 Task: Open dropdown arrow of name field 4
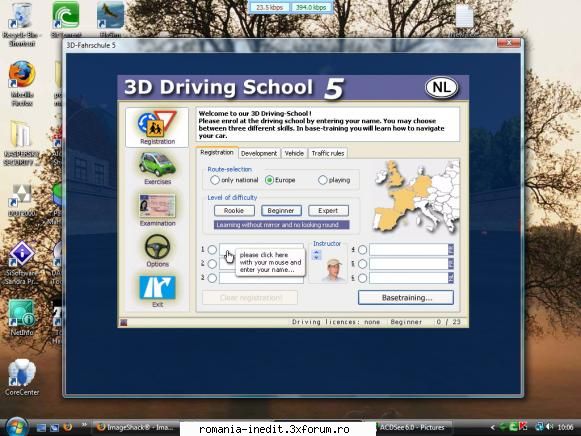tap(451, 249)
